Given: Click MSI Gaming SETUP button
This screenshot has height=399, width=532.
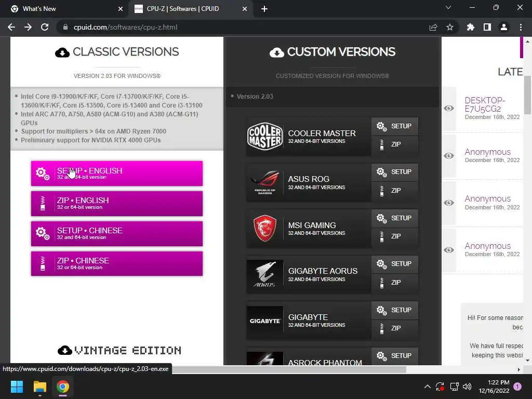Looking at the screenshot, I should 395,218.
